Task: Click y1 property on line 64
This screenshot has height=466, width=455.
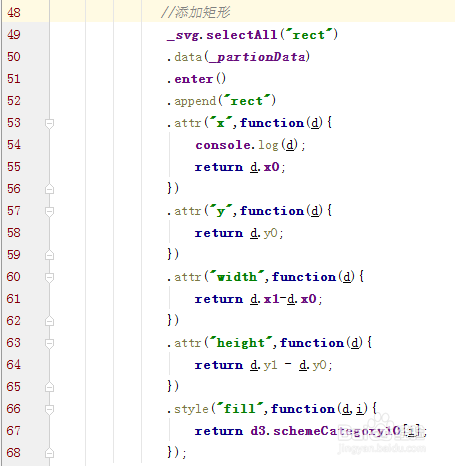Action: [270, 365]
